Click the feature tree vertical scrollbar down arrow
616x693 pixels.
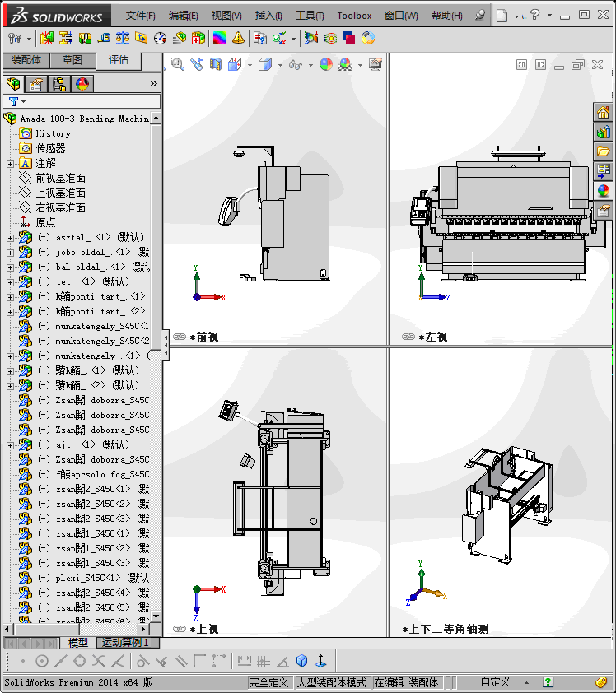coord(156,616)
